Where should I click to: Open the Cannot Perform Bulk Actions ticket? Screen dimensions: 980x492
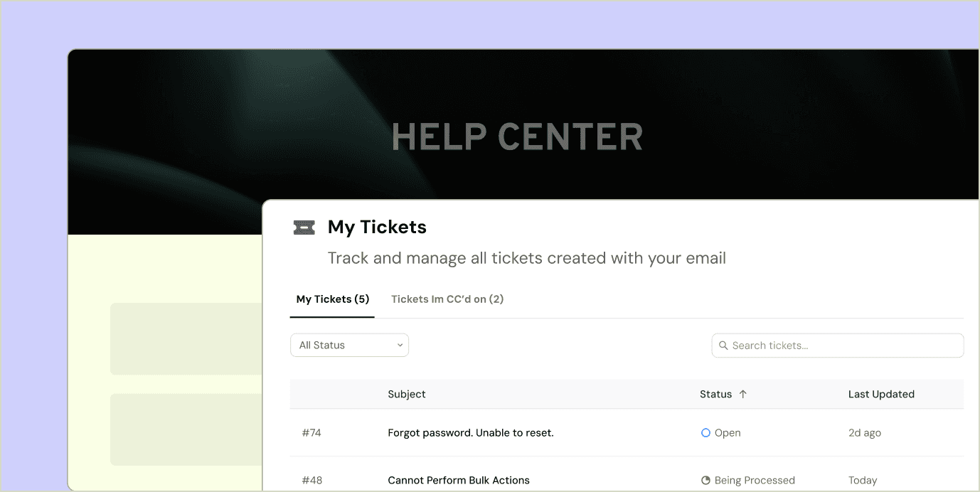458,480
